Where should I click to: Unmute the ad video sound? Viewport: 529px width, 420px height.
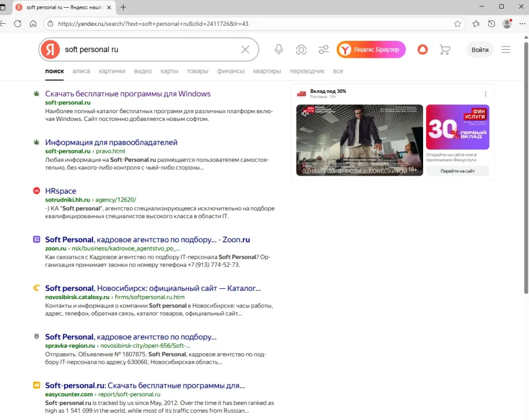tap(305, 113)
